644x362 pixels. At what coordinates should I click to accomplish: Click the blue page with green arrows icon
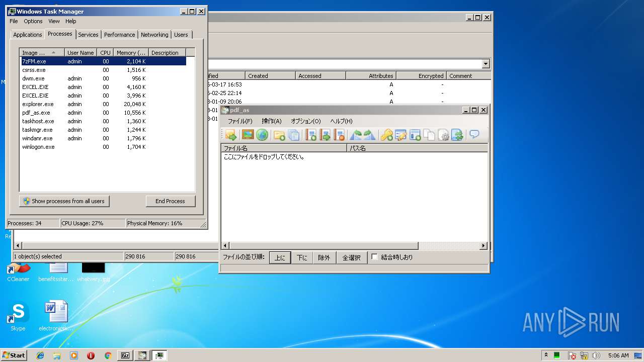457,135
